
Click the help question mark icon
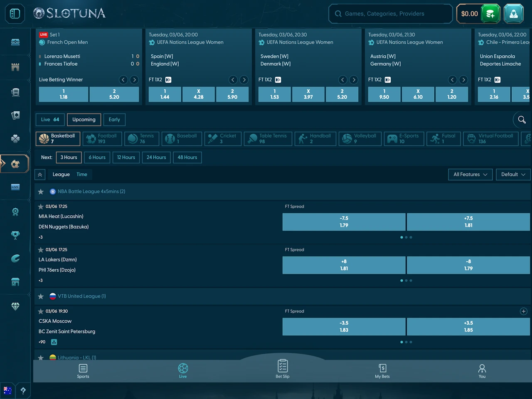pyautogui.click(x=23, y=390)
